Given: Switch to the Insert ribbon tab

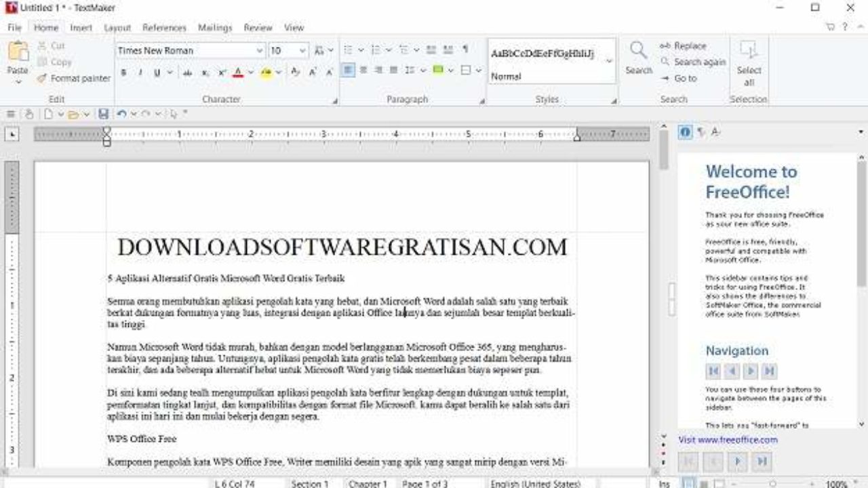Looking at the screenshot, I should (x=81, y=28).
